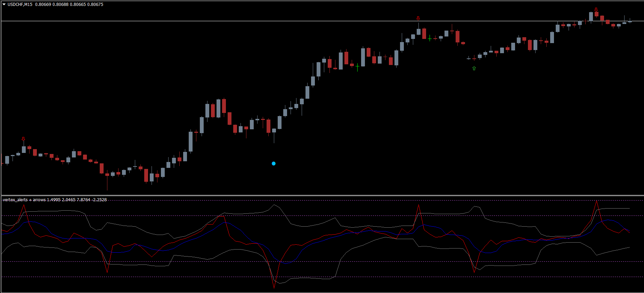
Task: Select the rightmost red sell arrow signal
Action: (596, 10)
